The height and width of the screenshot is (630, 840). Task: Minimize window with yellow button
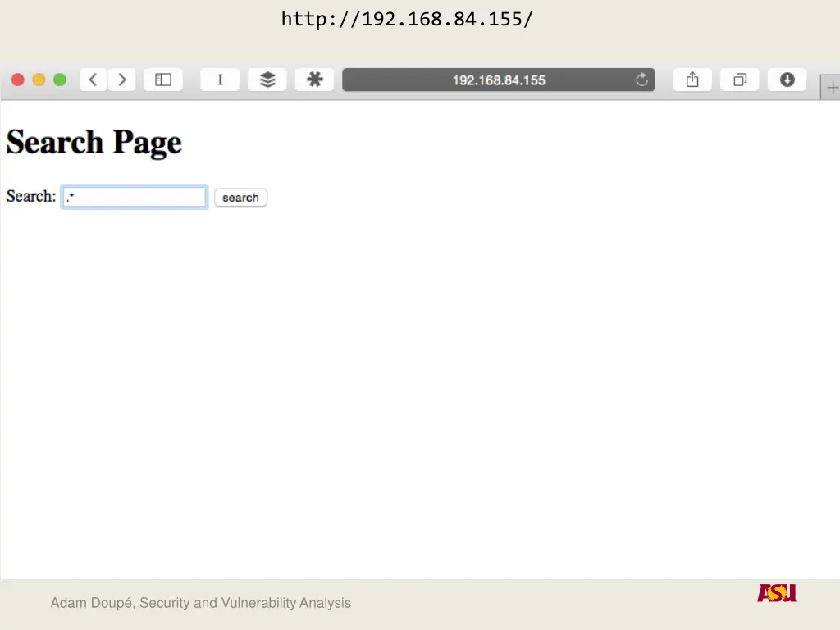(39, 80)
